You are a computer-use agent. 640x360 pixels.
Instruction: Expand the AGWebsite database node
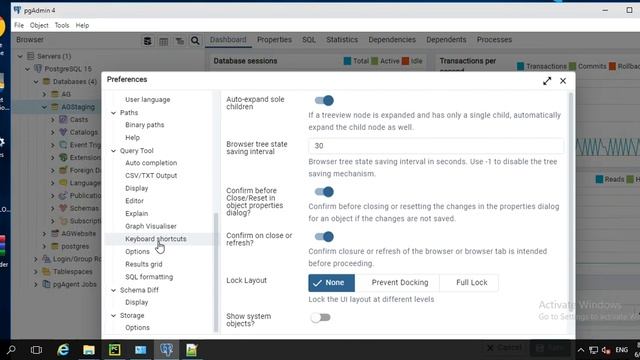click(44, 234)
